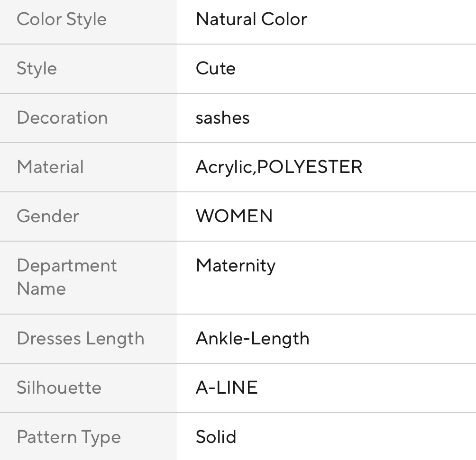Select the Ankle-Length value
The image size is (476, 460).
click(x=252, y=339)
